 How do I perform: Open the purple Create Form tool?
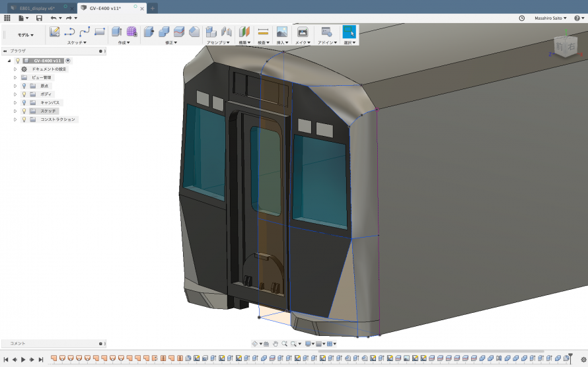[131, 32]
